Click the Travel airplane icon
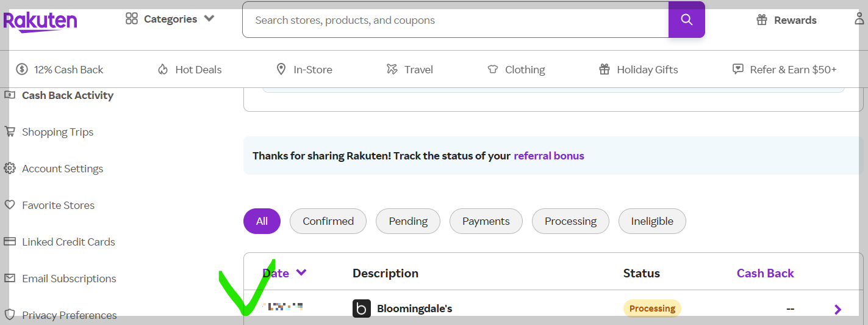The width and height of the screenshot is (868, 325). (392, 69)
